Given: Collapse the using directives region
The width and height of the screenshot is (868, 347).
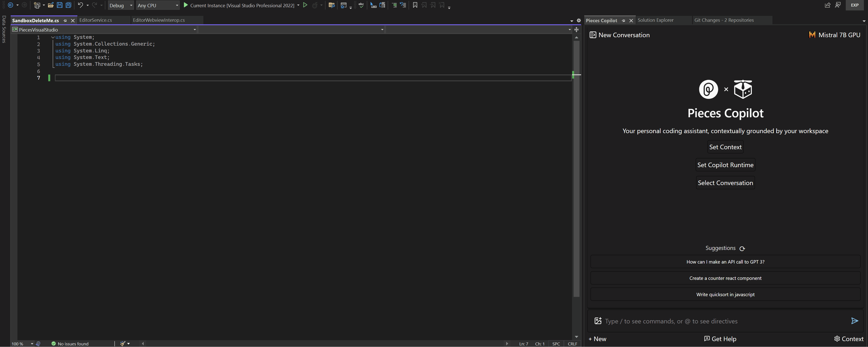Looking at the screenshot, I should click(x=53, y=37).
